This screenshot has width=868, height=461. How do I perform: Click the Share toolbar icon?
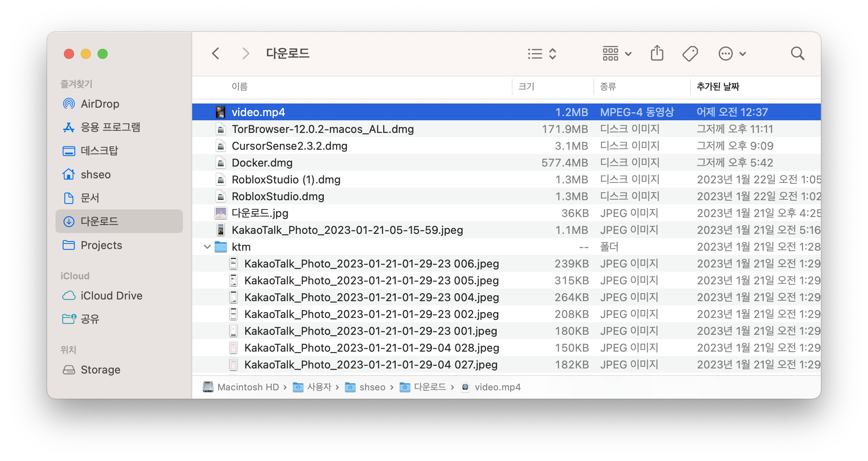coord(657,54)
